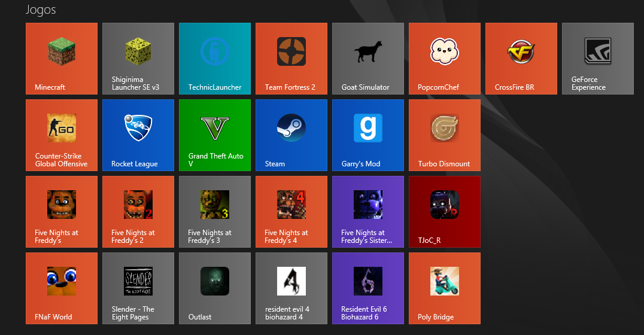Open the Steam tile
This screenshot has height=335, width=644.
[x=291, y=135]
